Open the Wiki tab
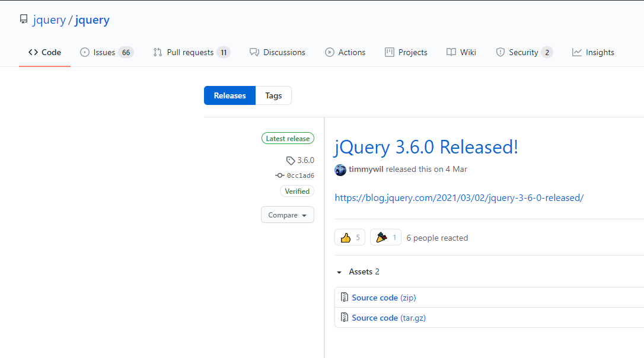Viewport: 644px width, 358px height. click(x=461, y=52)
